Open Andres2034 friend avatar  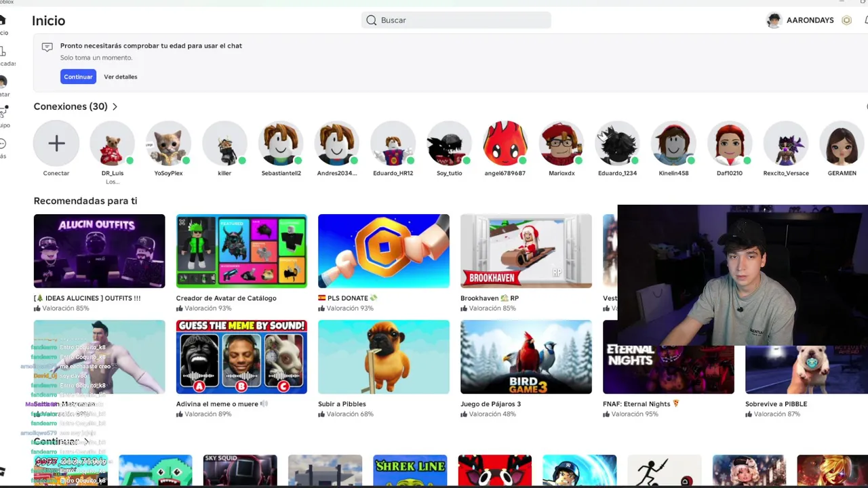tap(337, 143)
